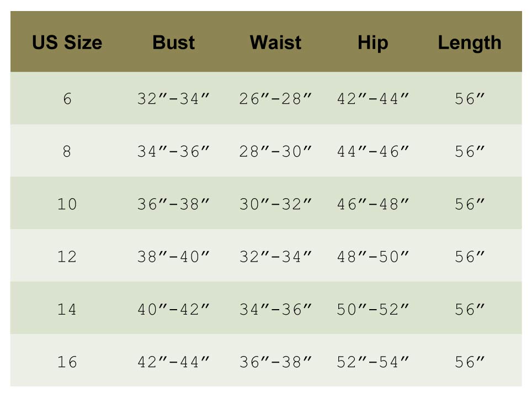Click the US Size column header
Viewport: 532px width, 398px height.
tap(67, 43)
